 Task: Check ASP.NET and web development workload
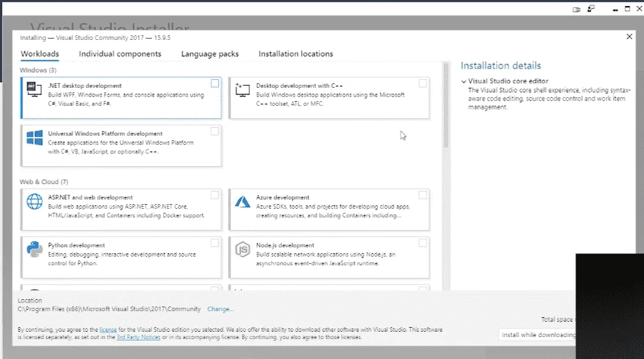[x=215, y=195]
